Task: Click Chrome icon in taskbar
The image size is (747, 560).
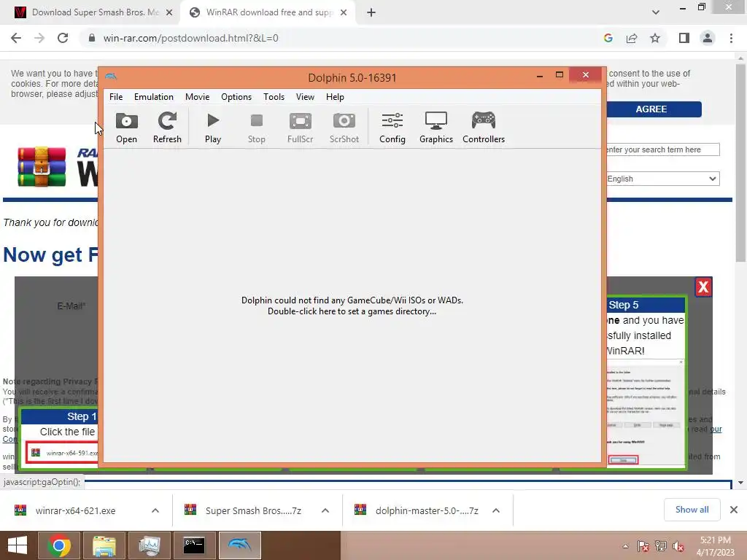Action: (x=59, y=545)
